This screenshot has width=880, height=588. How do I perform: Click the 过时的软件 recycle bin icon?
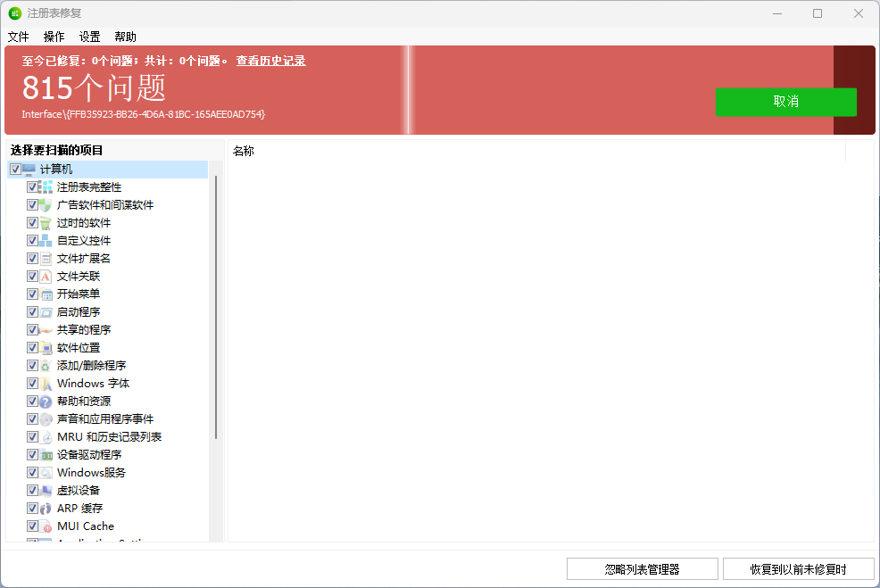coord(46,223)
